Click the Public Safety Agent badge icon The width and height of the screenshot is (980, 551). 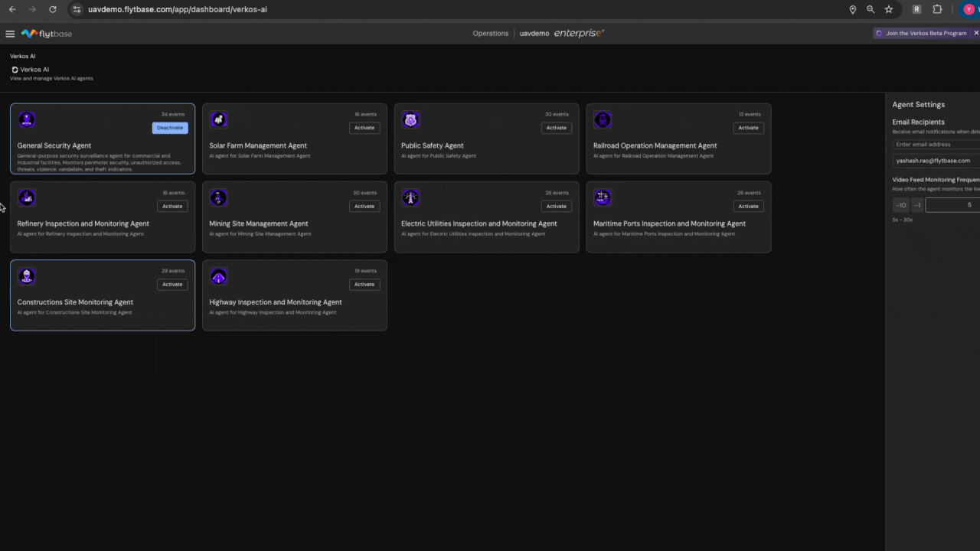[x=411, y=119]
